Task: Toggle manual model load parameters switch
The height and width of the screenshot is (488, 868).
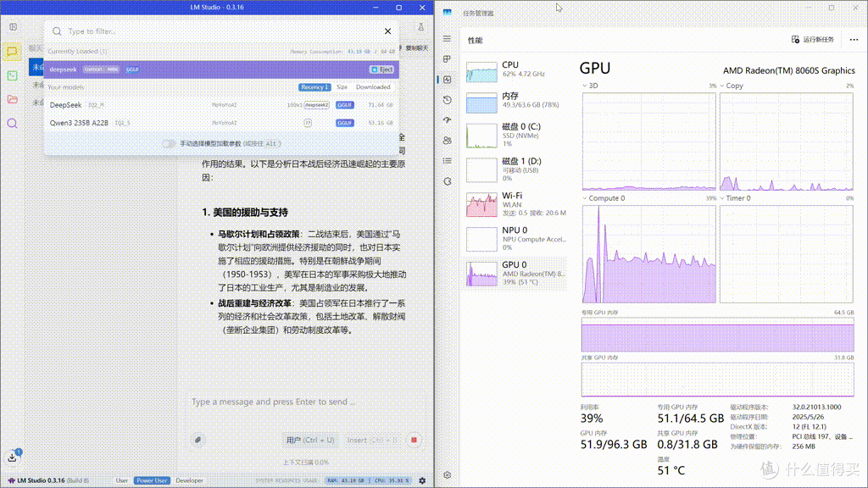Action: pyautogui.click(x=169, y=143)
